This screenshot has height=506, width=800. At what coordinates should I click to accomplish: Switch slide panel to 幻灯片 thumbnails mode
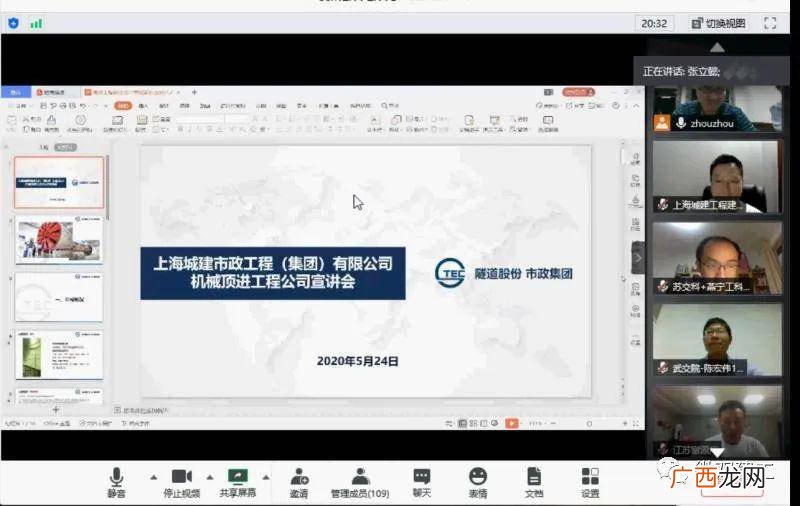point(65,147)
